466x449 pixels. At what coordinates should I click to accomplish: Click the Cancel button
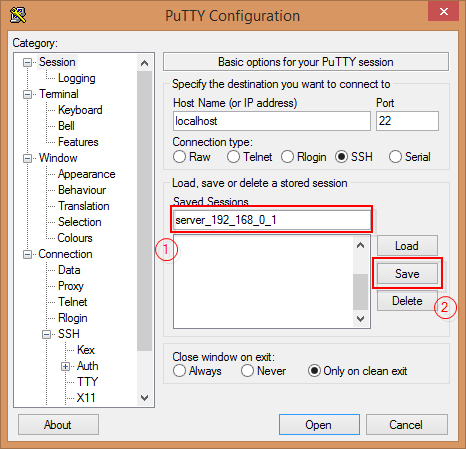[406, 425]
